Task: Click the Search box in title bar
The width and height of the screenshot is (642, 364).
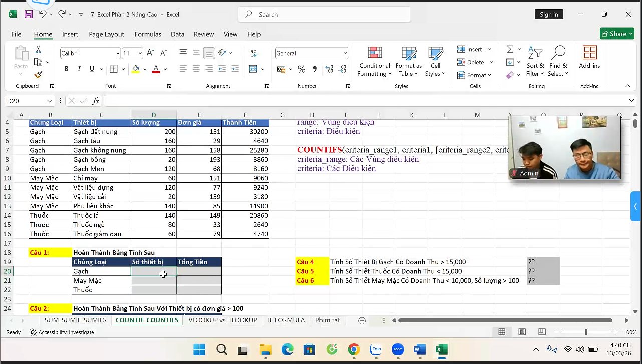Action: coord(324,14)
